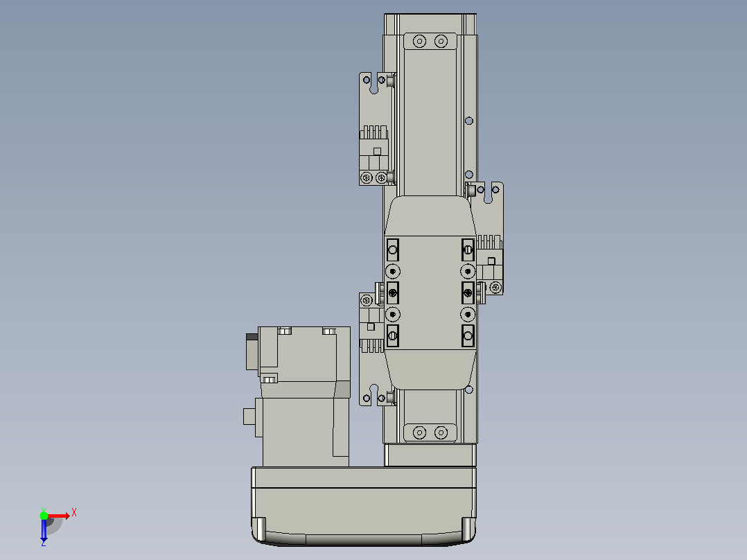Select the slider carriage block on the rail
Image resolution: width=747 pixels, height=560 pixels.
[430, 292]
